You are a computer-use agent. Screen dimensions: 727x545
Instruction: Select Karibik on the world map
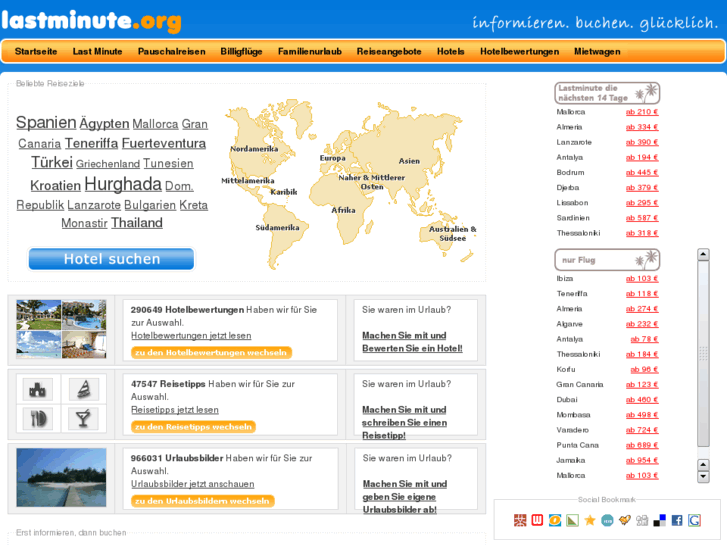284,192
